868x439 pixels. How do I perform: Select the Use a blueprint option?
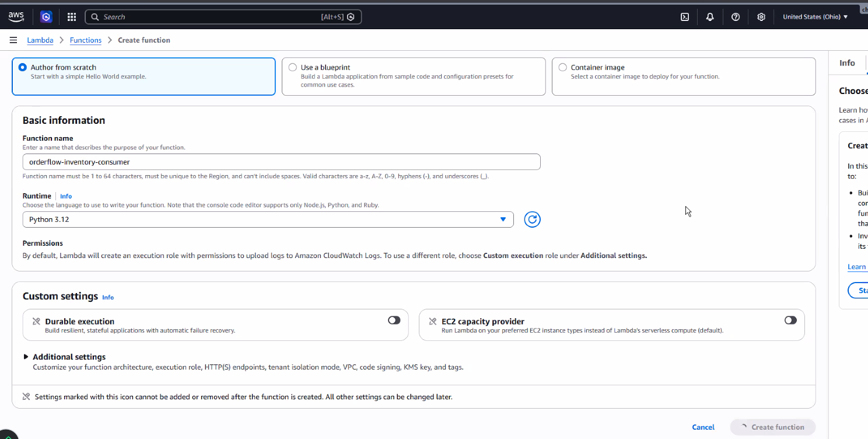[x=414, y=76]
